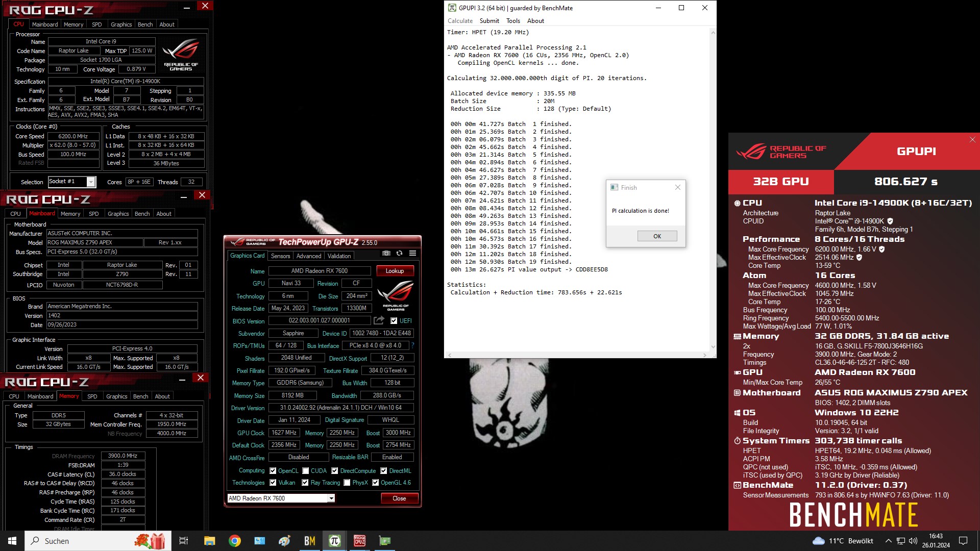Image resolution: width=980 pixels, height=551 pixels.
Task: Click the weather cloud icon in taskbar
Action: coord(818,541)
